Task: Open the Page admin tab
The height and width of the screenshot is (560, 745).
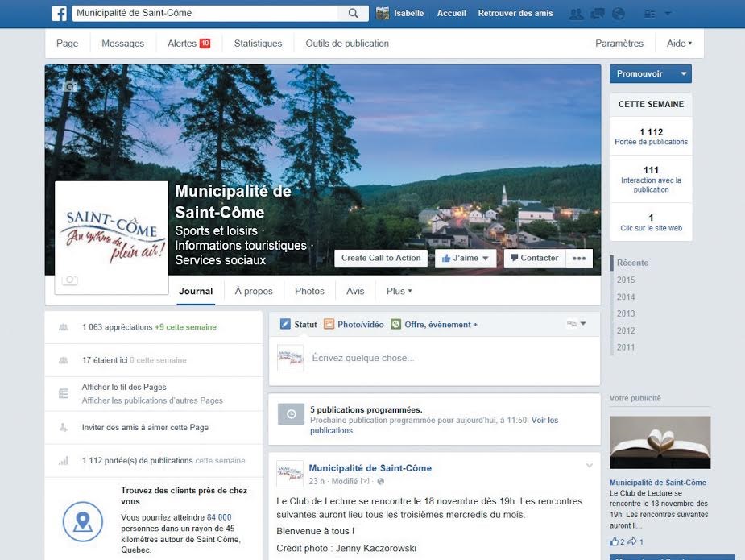Action: point(67,44)
